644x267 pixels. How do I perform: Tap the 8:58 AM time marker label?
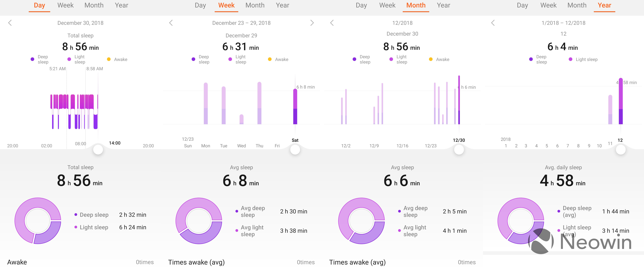point(95,69)
